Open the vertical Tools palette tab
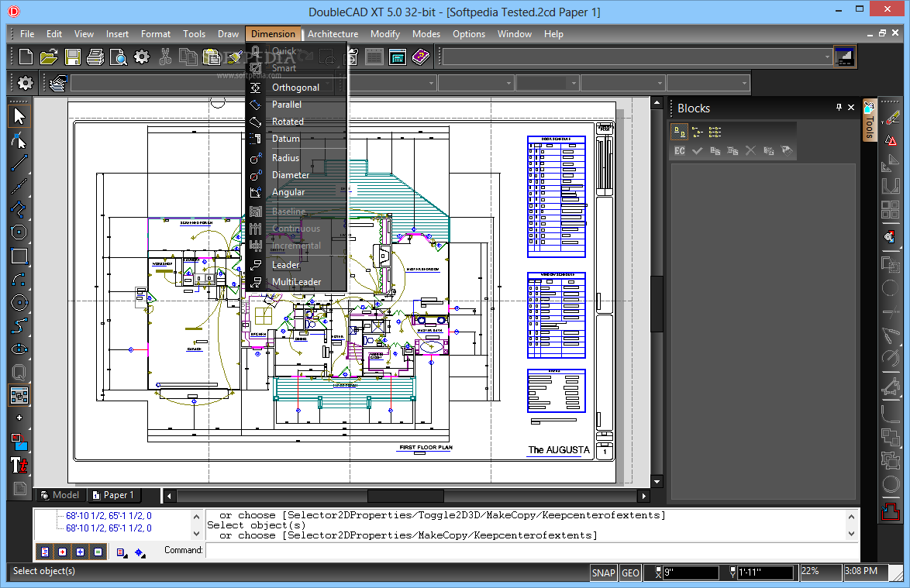Viewport: 910px width, 588px height. (870, 121)
